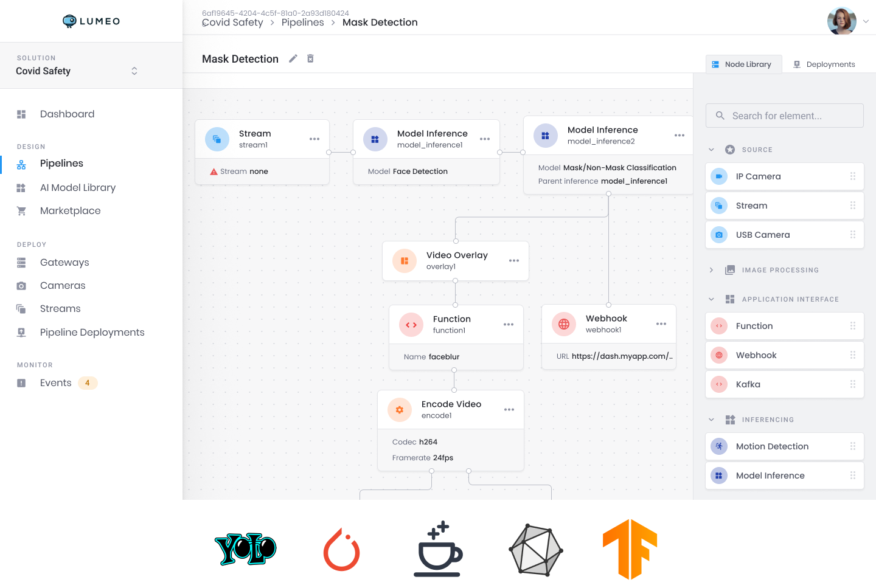Screen dimensions: 876x588
Task: Click the YOLO logo
Action: 246,549
